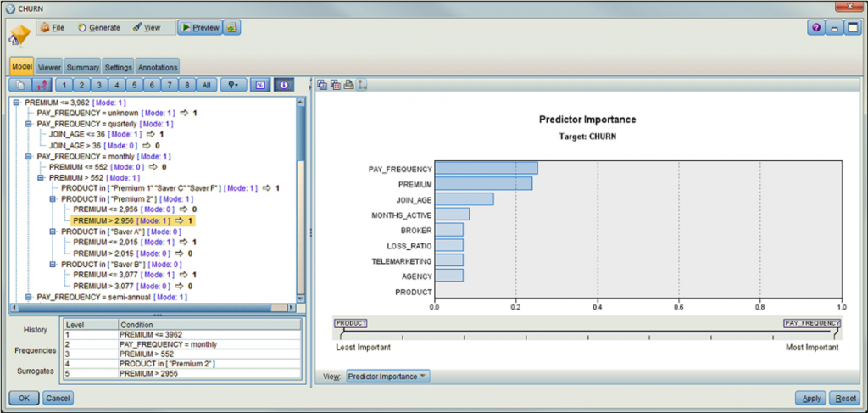868x413 pixels.
Task: Open the History side tab
Action: tap(36, 330)
